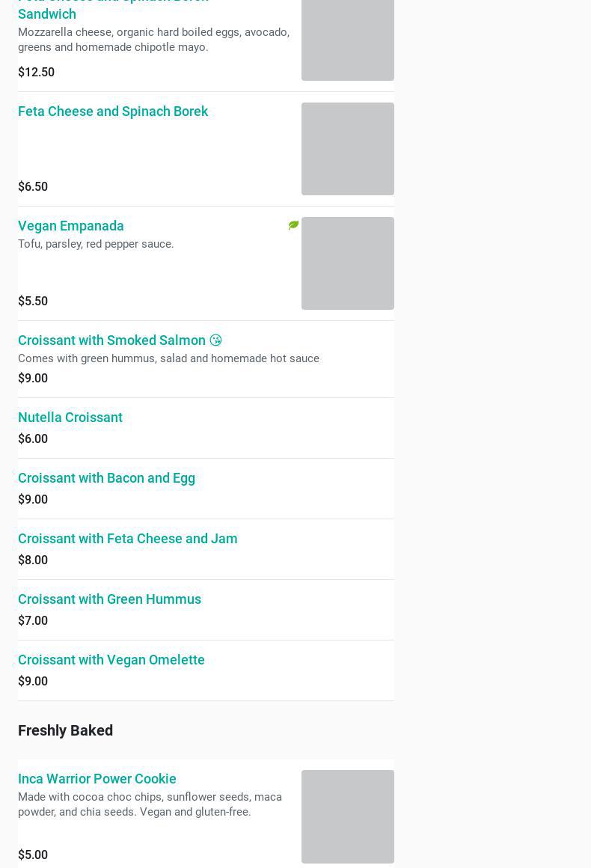Click the $12.50 sandwich price

(36, 73)
